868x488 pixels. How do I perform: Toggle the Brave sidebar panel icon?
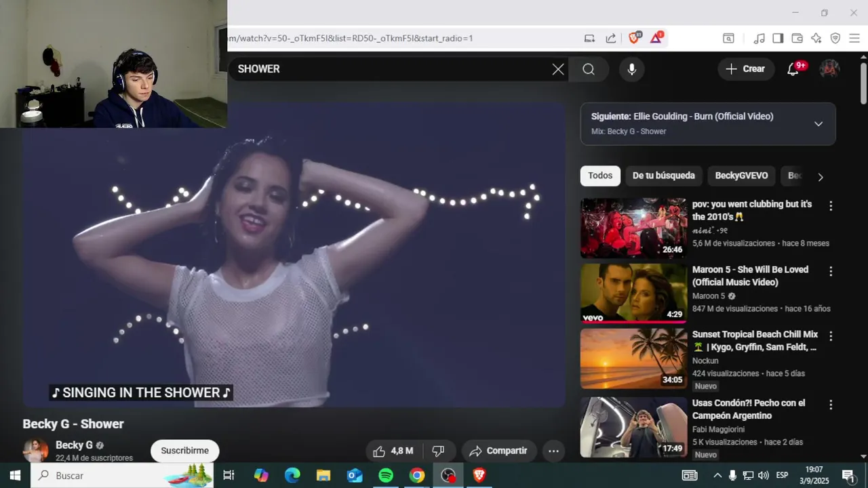[x=778, y=39]
